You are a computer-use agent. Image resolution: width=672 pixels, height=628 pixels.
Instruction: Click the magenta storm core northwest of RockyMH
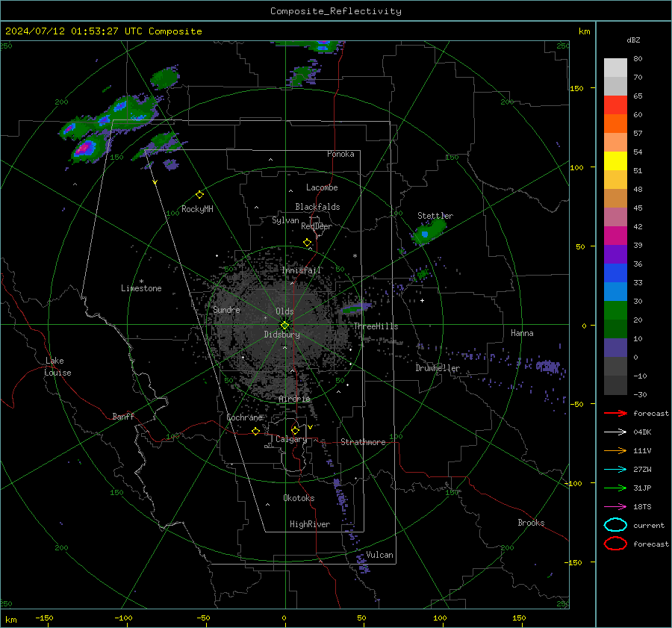pyautogui.click(x=84, y=149)
